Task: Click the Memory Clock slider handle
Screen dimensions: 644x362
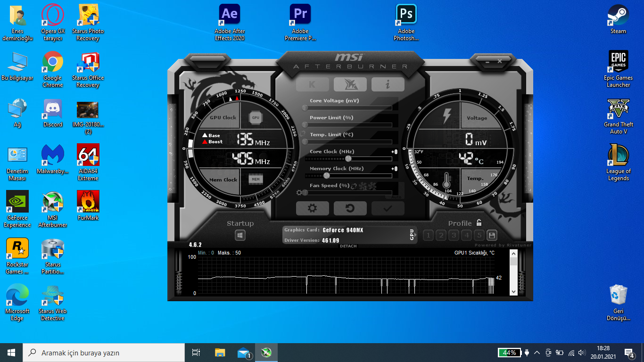Action: coord(326,175)
